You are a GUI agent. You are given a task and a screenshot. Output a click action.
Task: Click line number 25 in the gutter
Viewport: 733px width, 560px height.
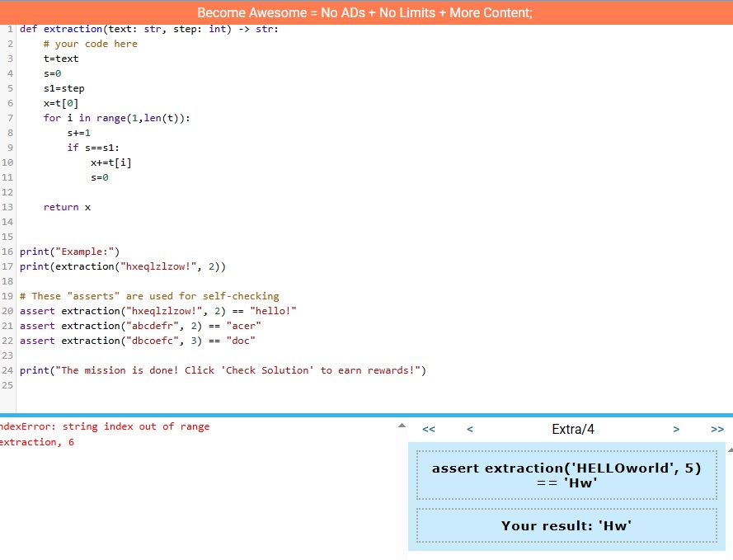click(x=7, y=385)
